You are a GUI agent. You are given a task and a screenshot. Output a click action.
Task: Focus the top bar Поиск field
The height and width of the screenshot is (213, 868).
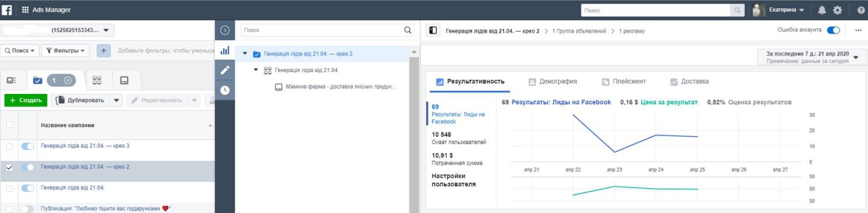click(655, 10)
